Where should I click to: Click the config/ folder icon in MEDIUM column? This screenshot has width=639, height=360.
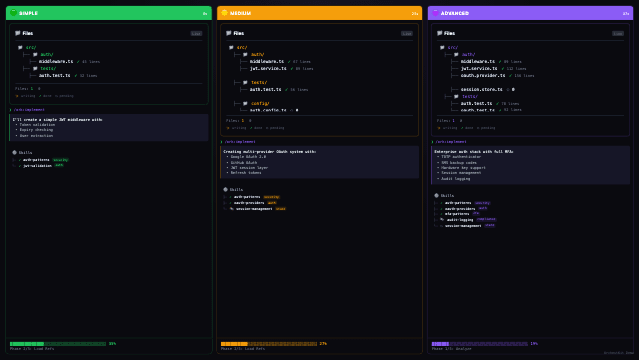[x=245, y=103]
